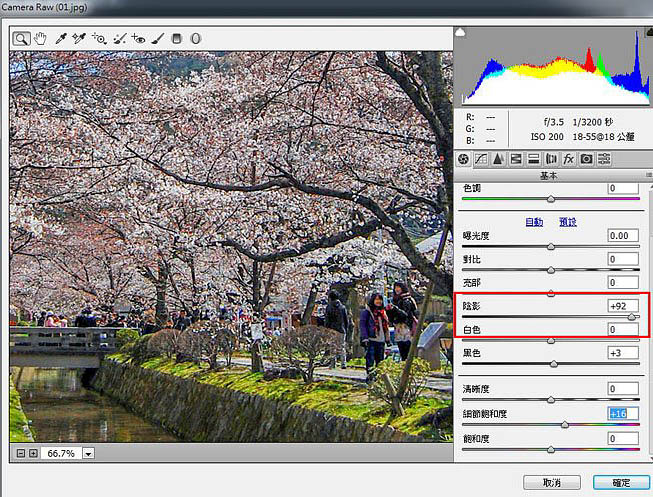Click the 細節飽和度 +16 value field
The height and width of the screenshot is (497, 653).
coord(623,413)
